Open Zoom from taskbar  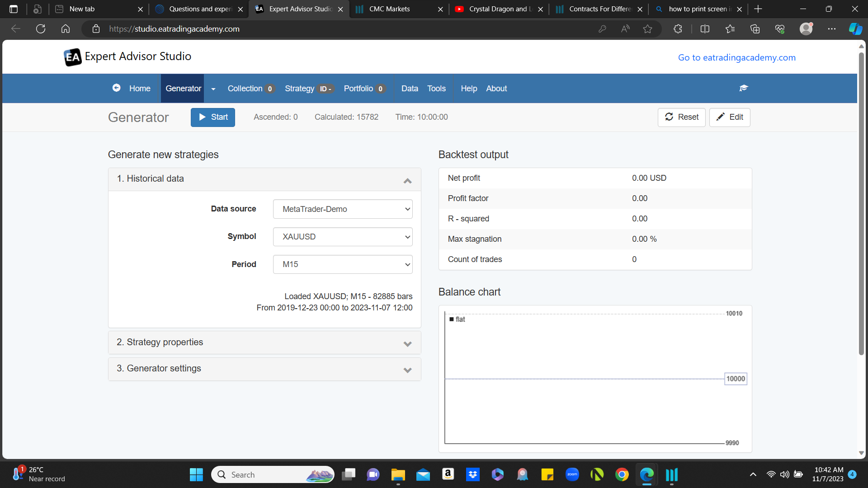pyautogui.click(x=572, y=474)
